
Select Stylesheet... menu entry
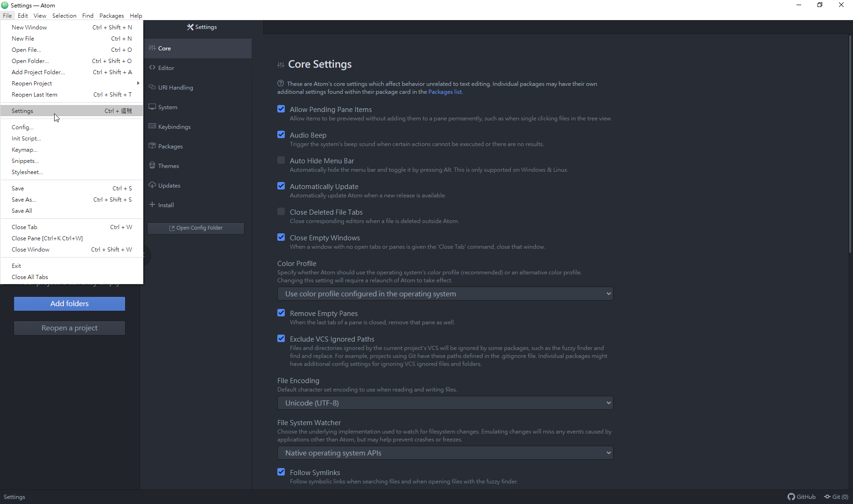tap(71, 172)
